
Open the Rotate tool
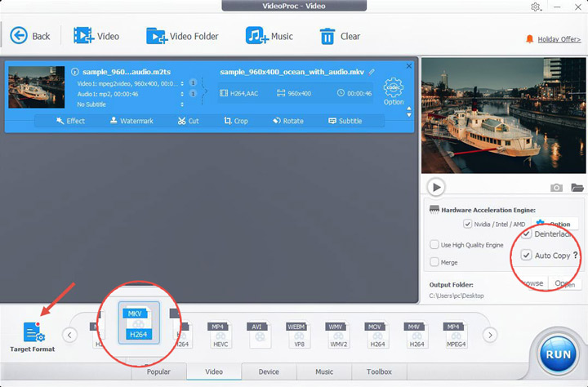(x=288, y=121)
